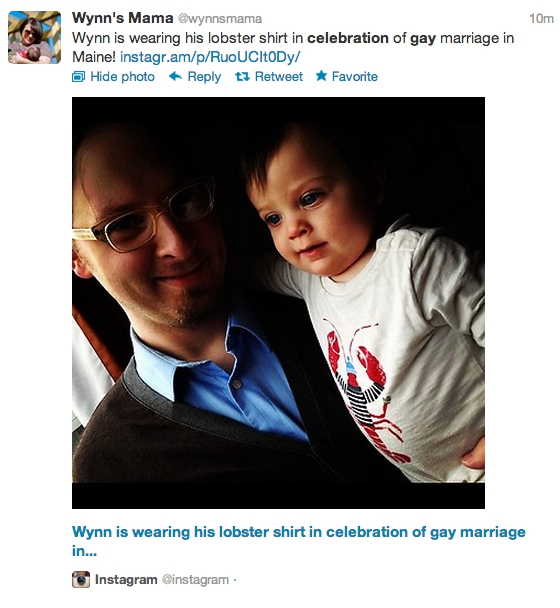Click the Hide photo icon
The height and width of the screenshot is (608, 560).
click(x=78, y=77)
